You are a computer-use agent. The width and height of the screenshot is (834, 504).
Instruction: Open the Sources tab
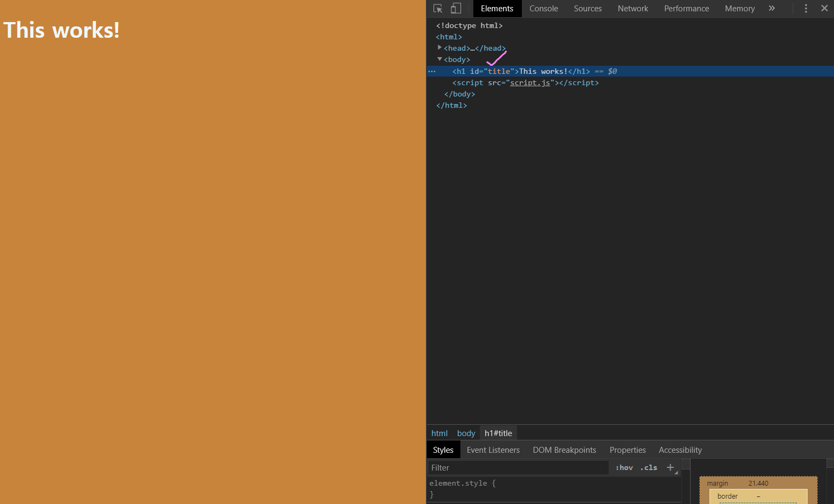point(588,9)
